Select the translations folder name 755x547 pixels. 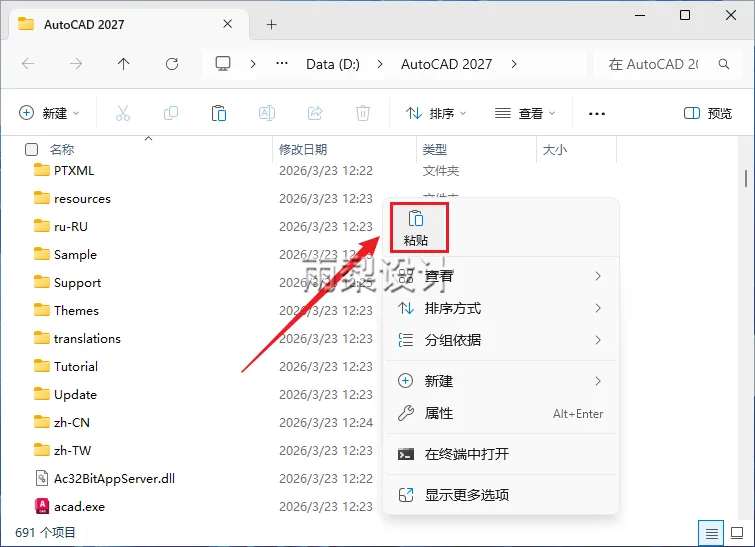coord(87,338)
